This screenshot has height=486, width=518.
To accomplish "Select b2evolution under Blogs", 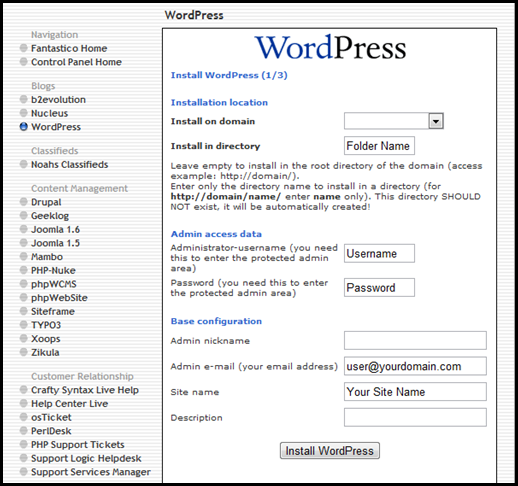I will [58, 100].
